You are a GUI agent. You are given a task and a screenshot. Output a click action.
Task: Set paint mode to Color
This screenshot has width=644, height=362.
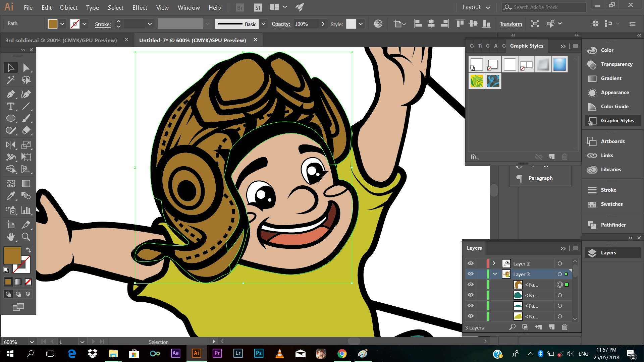pos(8,282)
